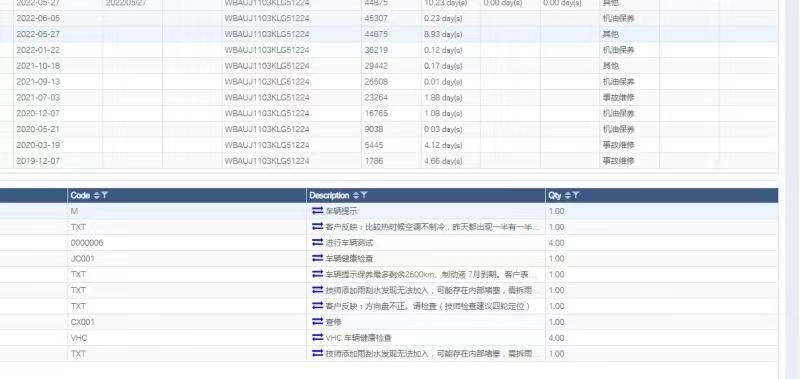800x379 pixels.
Task: Select the service record dated 2022-06-05
Action: [389, 18]
